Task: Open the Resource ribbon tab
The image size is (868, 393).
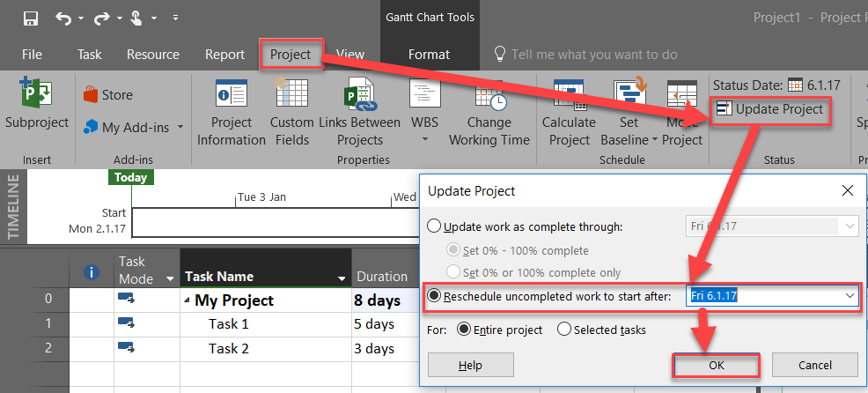Action: (153, 55)
